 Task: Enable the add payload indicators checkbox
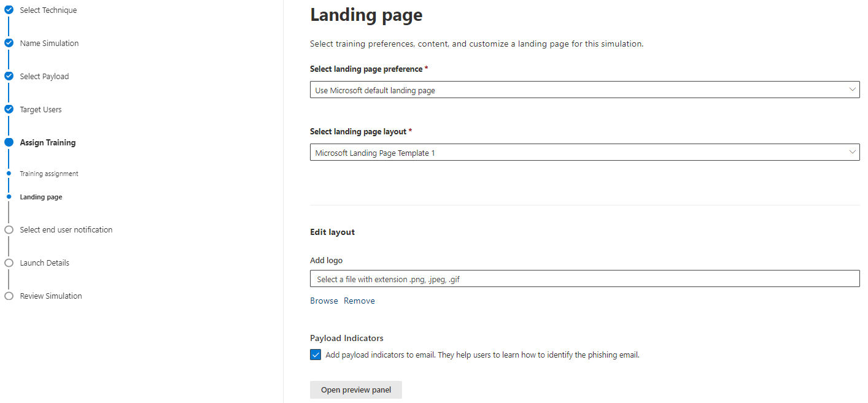point(315,355)
